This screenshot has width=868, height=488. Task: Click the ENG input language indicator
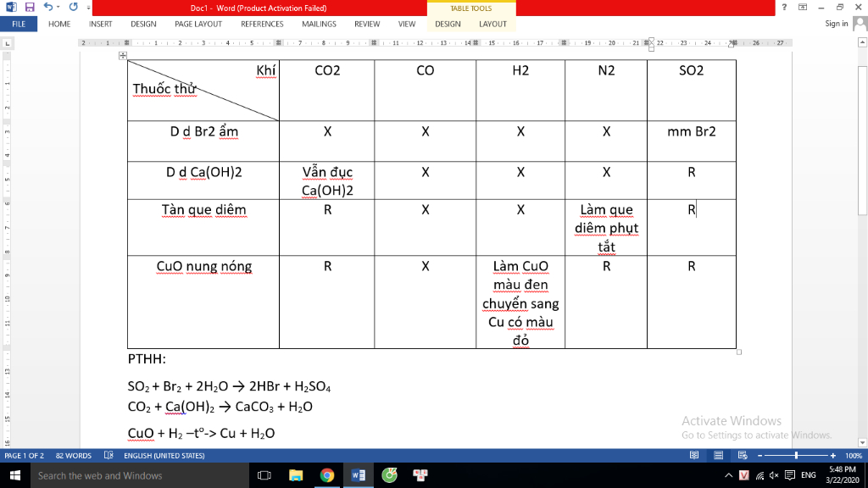pyautogui.click(x=808, y=475)
